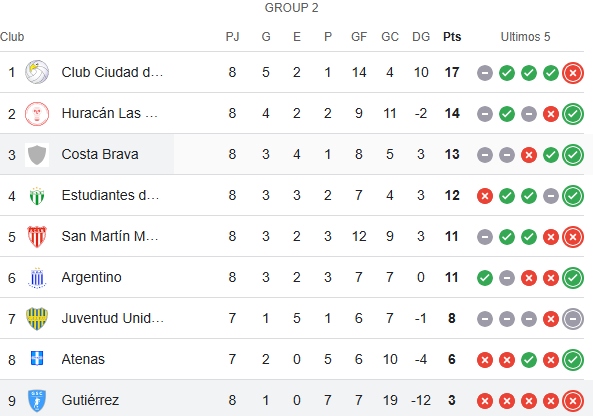This screenshot has height=416, width=593.
Task: Click Club Ciudad's latest red loss icon
Action: click(x=573, y=73)
